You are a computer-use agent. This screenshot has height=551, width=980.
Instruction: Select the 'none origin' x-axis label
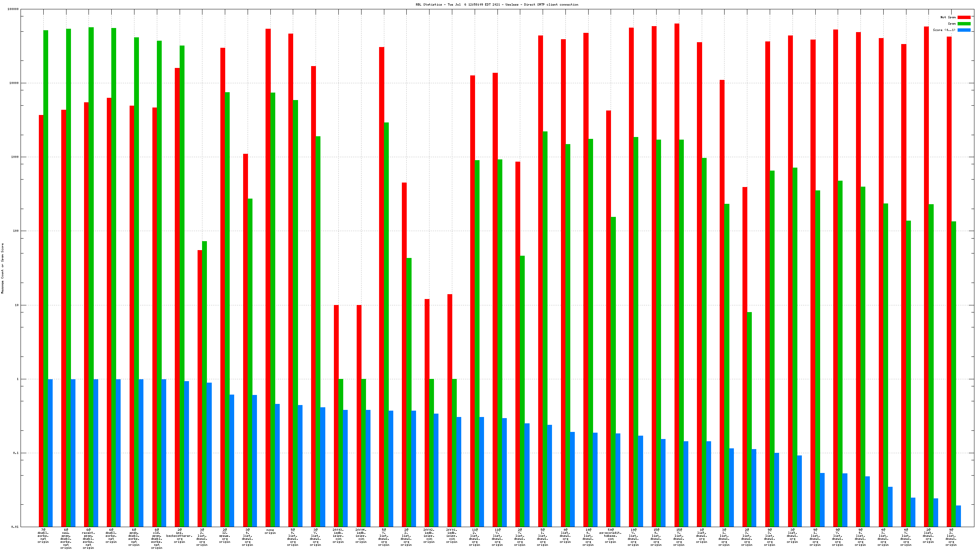270,531
